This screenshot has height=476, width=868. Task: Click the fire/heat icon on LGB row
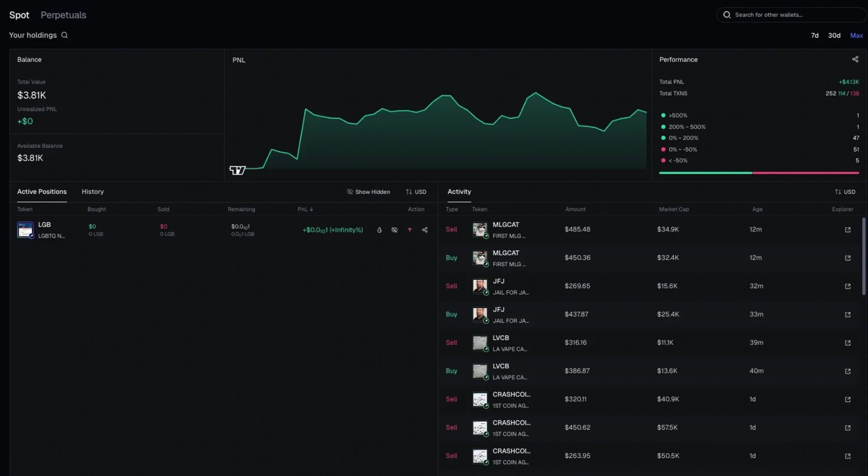pos(379,230)
